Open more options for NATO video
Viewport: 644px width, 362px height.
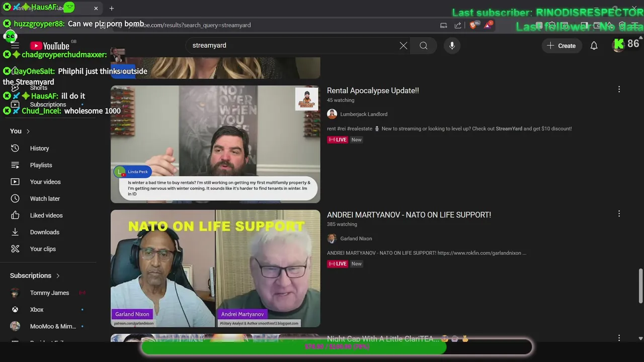pos(619,214)
